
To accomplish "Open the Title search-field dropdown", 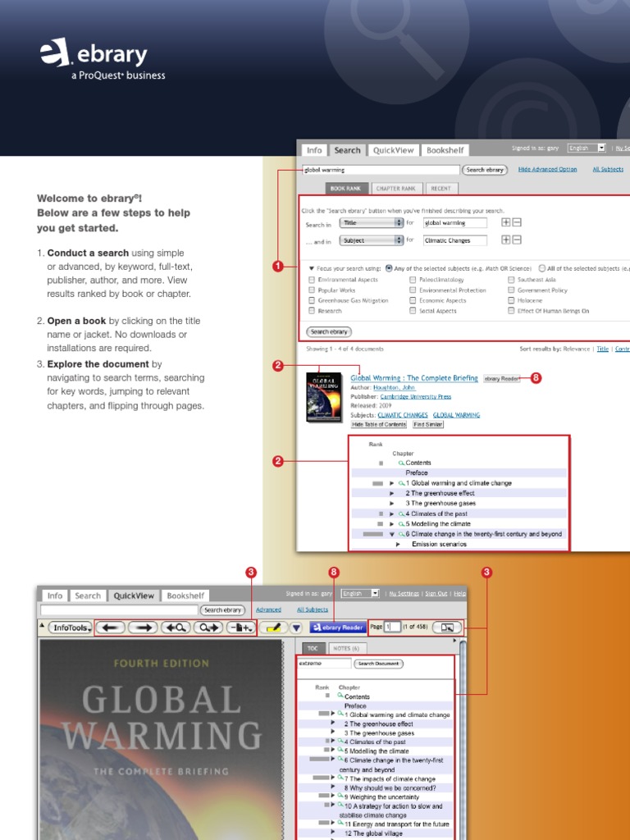I will click(x=372, y=223).
